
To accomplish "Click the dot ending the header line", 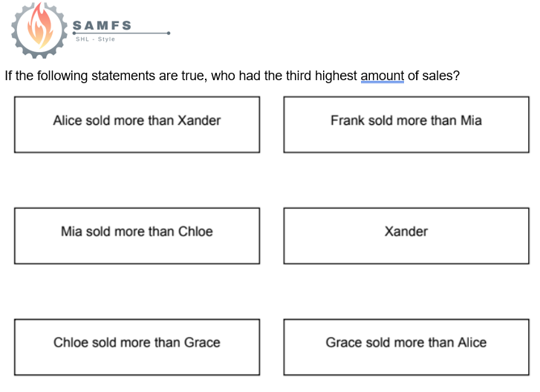I will tap(169, 33).
